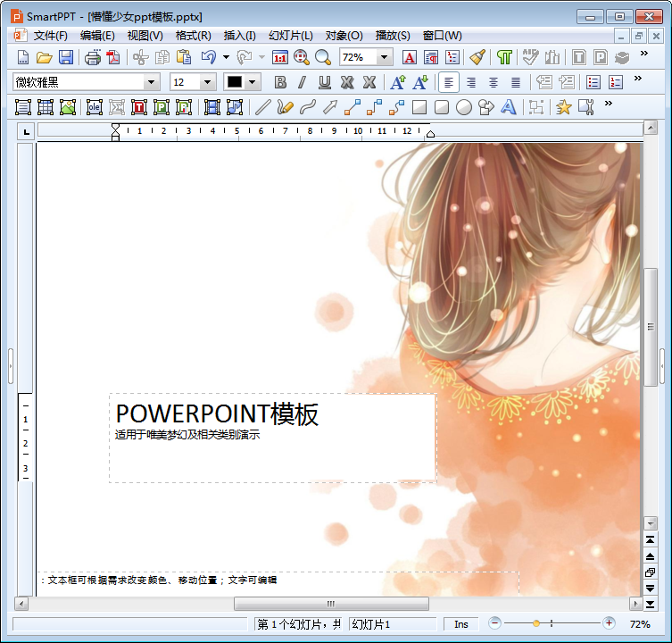
Task: Copy selection icon
Action: tap(162, 57)
